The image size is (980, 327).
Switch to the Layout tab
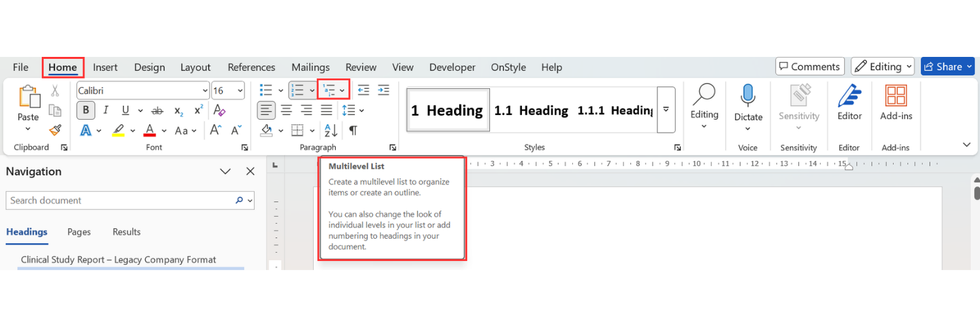click(195, 67)
